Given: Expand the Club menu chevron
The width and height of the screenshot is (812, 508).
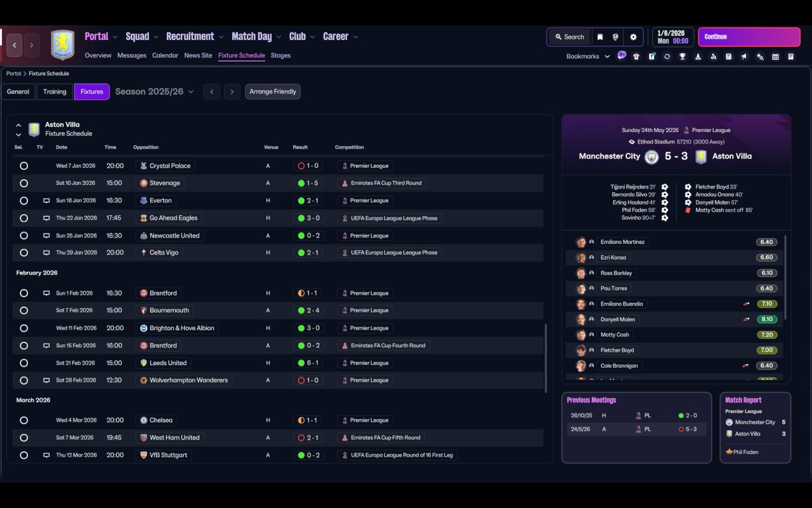Looking at the screenshot, I should click(312, 37).
